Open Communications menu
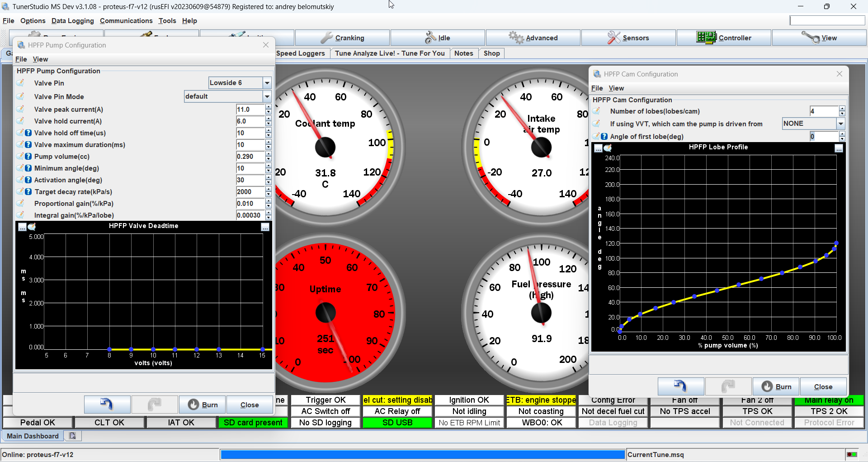 point(126,21)
